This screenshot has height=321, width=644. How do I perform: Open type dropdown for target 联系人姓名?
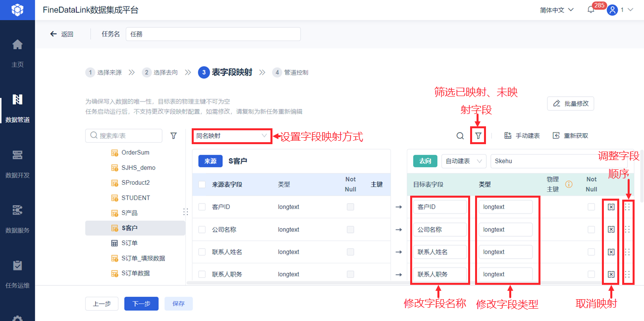(x=506, y=252)
